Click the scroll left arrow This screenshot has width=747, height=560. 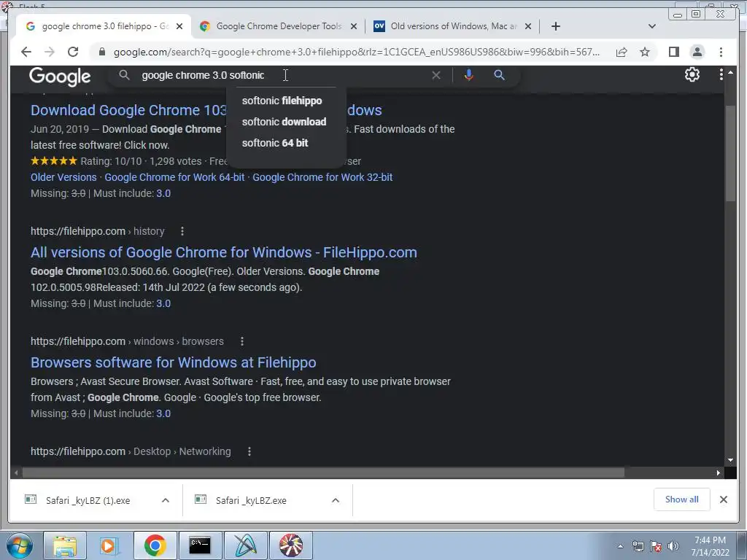coord(16,472)
